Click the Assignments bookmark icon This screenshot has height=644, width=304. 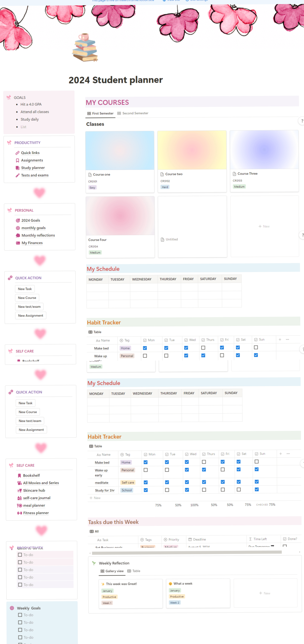[17, 160]
